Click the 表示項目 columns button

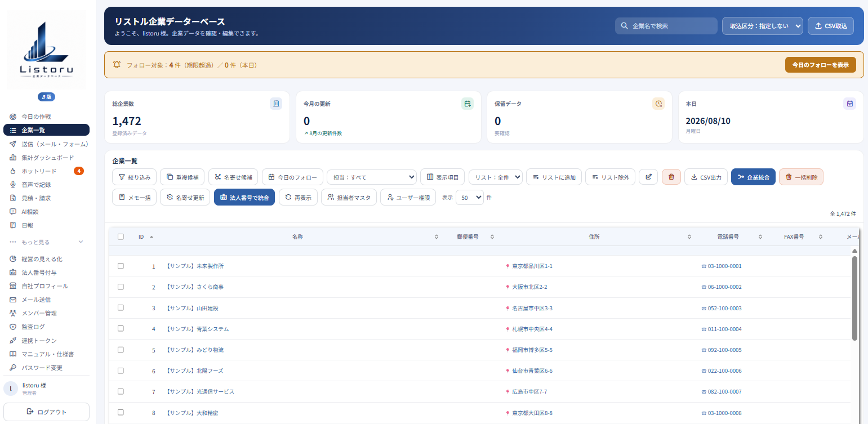442,177
